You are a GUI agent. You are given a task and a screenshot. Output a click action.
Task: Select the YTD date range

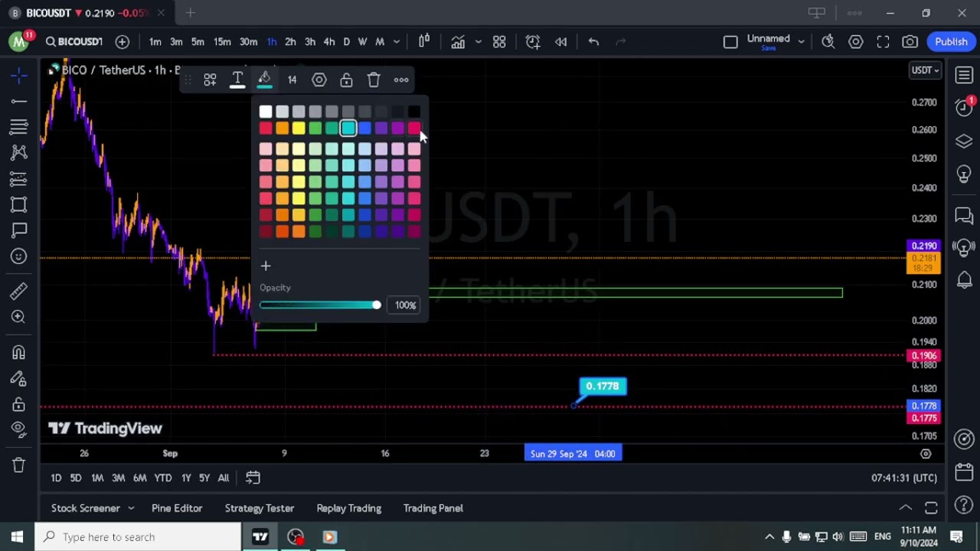(x=162, y=478)
